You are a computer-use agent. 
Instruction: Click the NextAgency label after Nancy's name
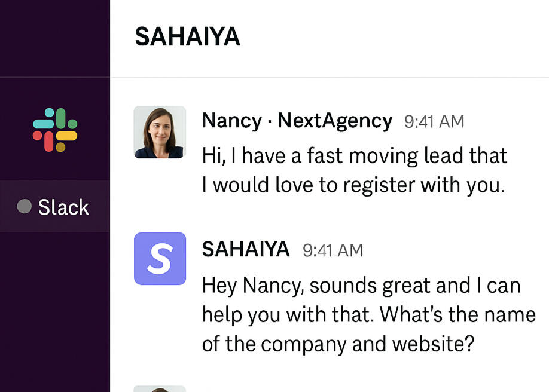point(335,121)
